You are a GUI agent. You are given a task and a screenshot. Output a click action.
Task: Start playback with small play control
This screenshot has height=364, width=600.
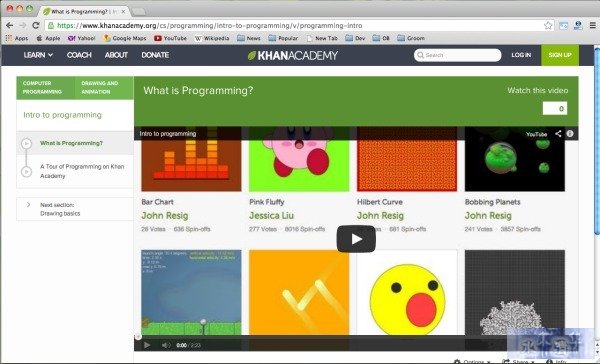(147, 345)
